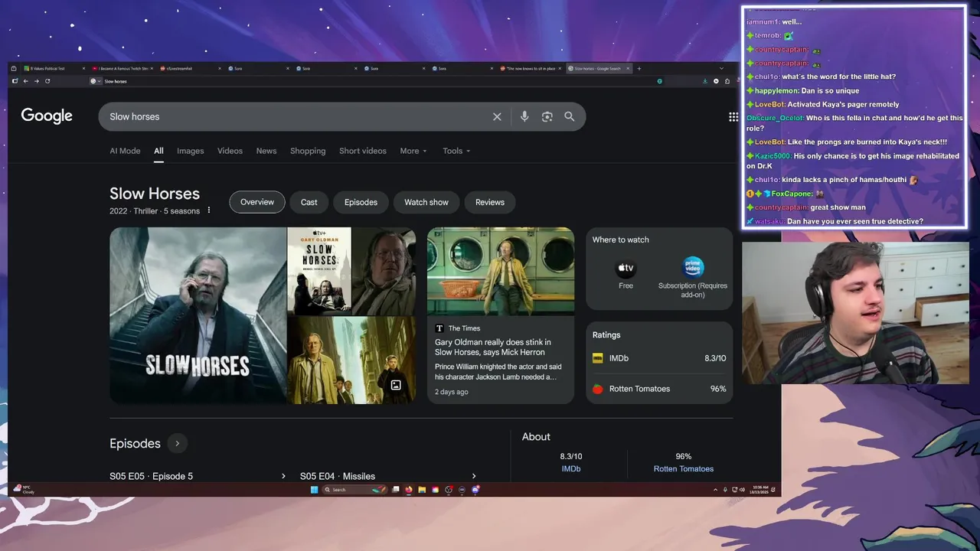
Task: Select the Shopping search tab
Action: pyautogui.click(x=308, y=151)
